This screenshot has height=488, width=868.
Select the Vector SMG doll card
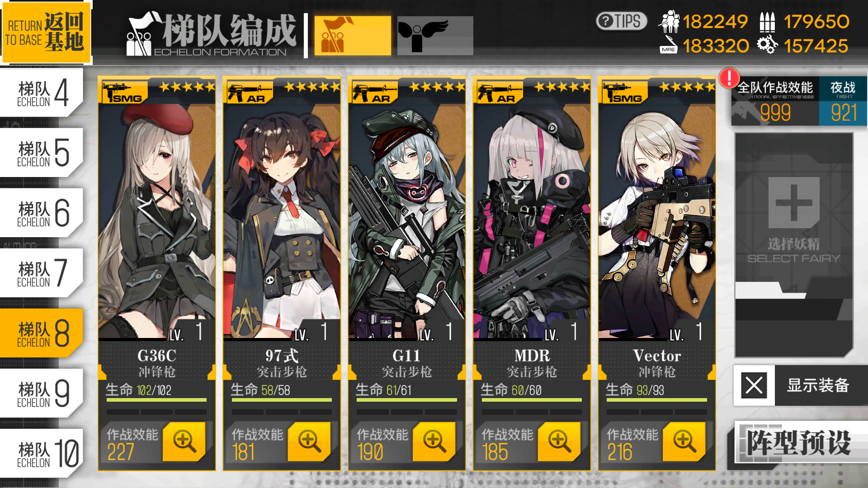(657, 274)
